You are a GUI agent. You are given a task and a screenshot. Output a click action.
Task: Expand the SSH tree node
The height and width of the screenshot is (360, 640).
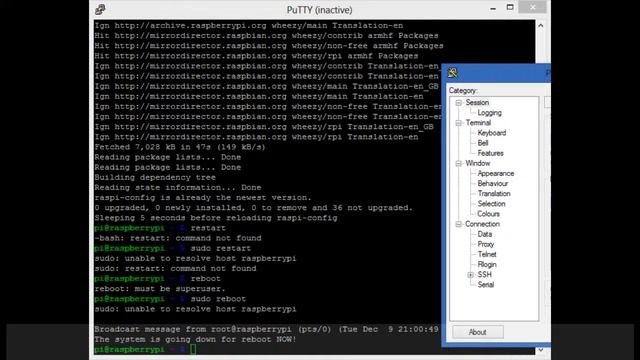(x=470, y=275)
